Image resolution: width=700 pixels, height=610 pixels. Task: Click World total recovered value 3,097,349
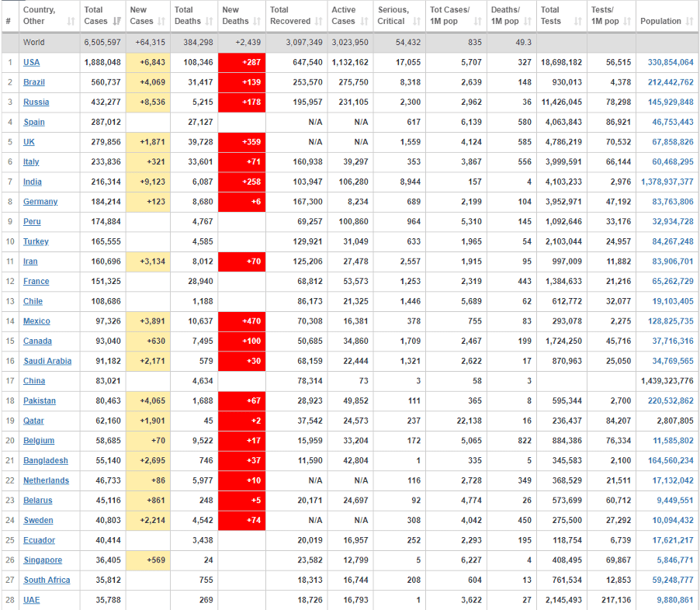(304, 43)
